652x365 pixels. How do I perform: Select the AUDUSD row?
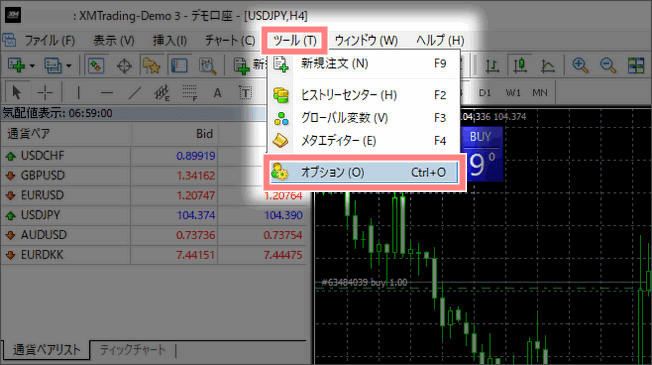tap(153, 235)
